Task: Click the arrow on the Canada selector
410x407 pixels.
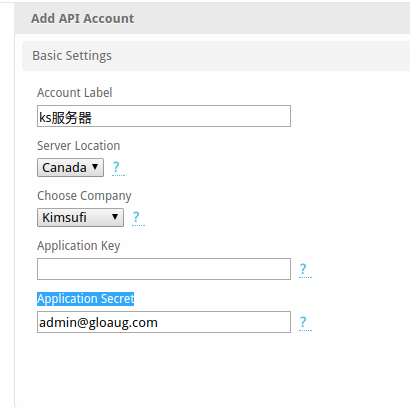Action: click(x=95, y=167)
